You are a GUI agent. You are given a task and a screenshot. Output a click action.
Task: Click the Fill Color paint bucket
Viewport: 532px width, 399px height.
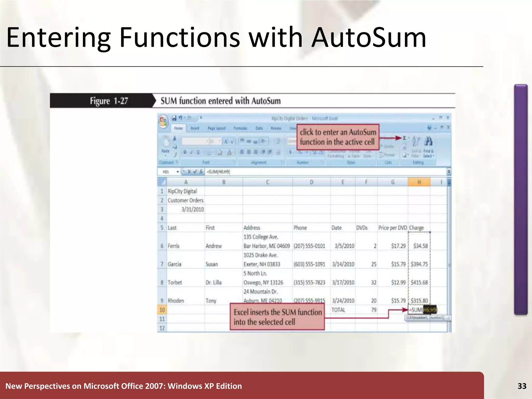coord(220,152)
